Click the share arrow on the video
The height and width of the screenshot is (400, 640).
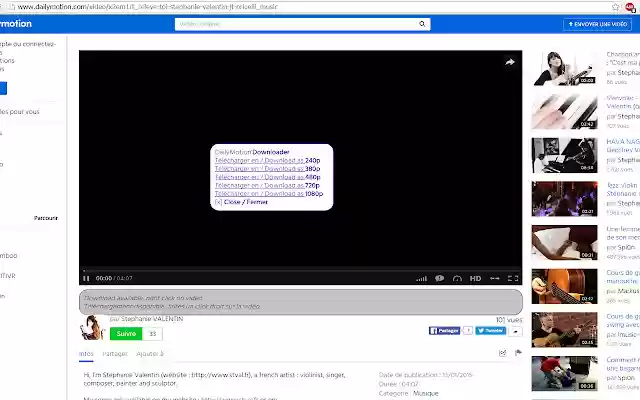coord(509,62)
